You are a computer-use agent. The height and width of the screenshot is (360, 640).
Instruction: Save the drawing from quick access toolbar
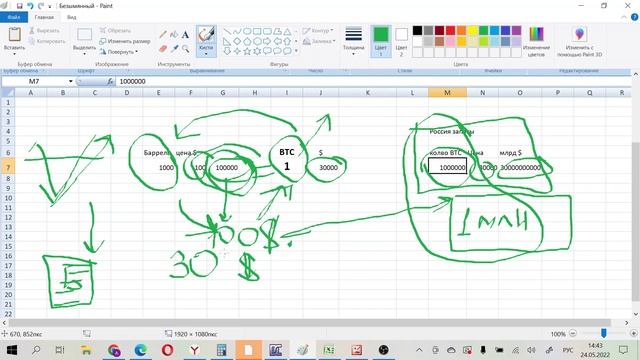[19, 6]
